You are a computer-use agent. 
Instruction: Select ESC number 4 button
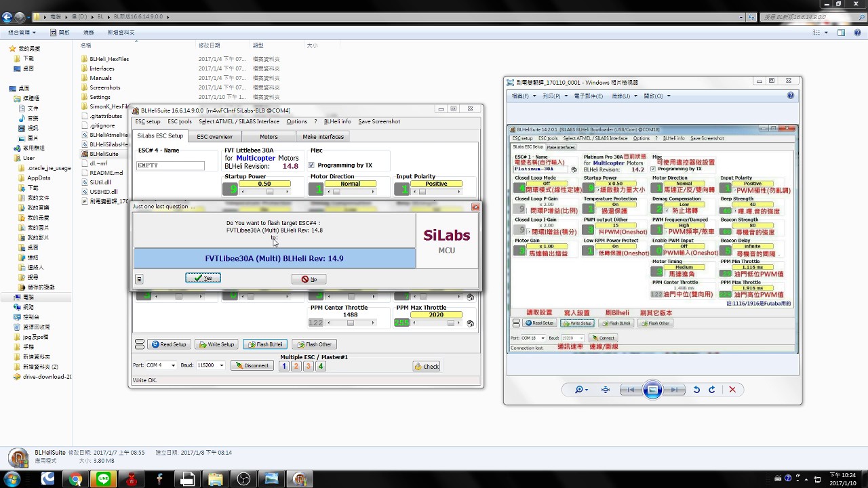tap(321, 367)
